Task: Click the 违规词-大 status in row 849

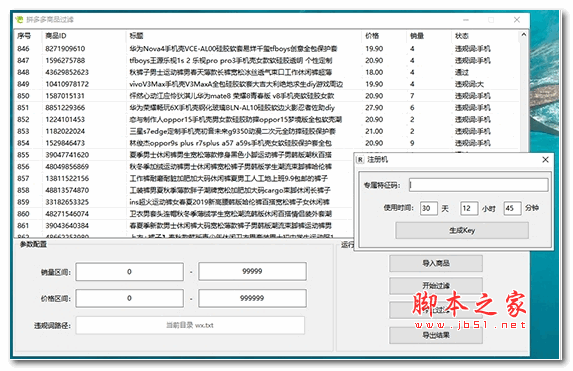Action: tap(469, 84)
